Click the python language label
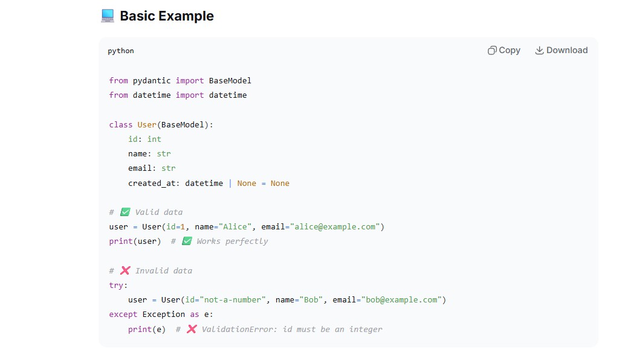628x364 pixels. (121, 51)
